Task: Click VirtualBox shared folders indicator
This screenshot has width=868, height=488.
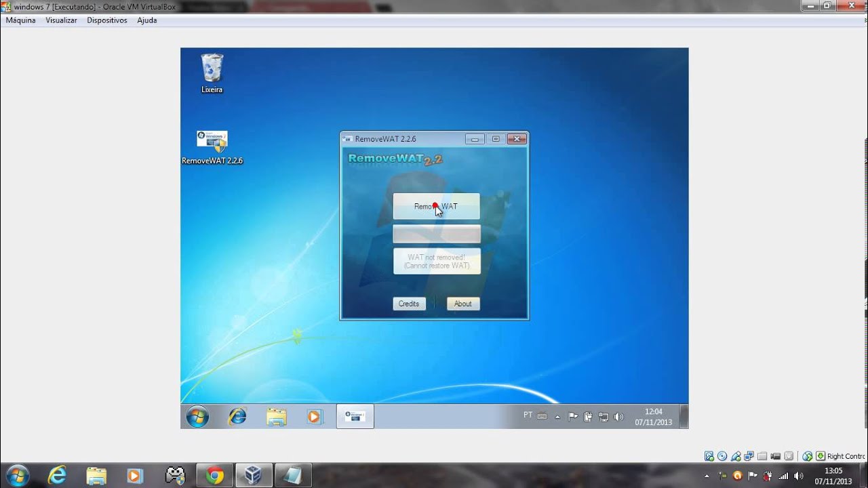Action: [762, 456]
